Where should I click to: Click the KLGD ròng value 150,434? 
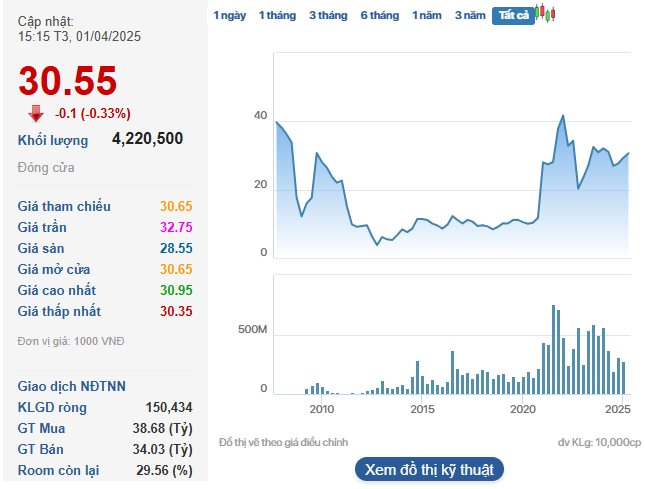point(168,407)
